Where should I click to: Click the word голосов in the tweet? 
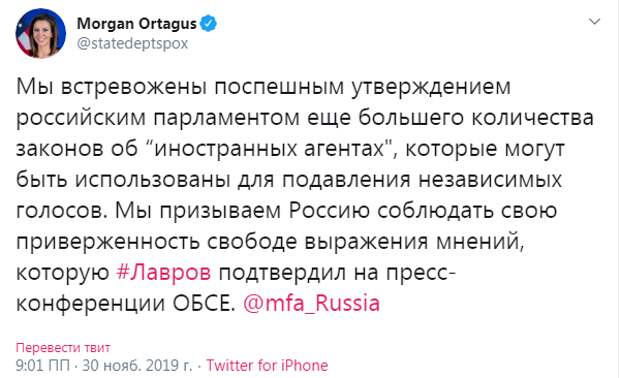[x=62, y=211]
